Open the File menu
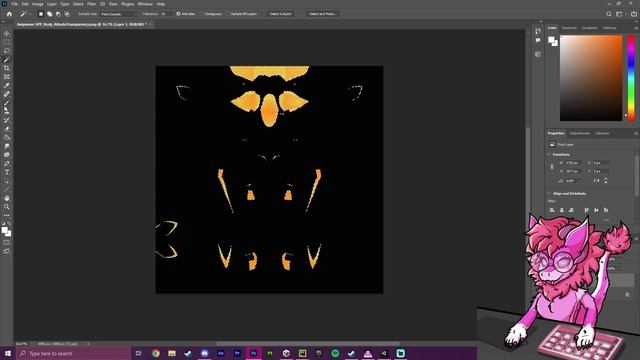 [14, 4]
